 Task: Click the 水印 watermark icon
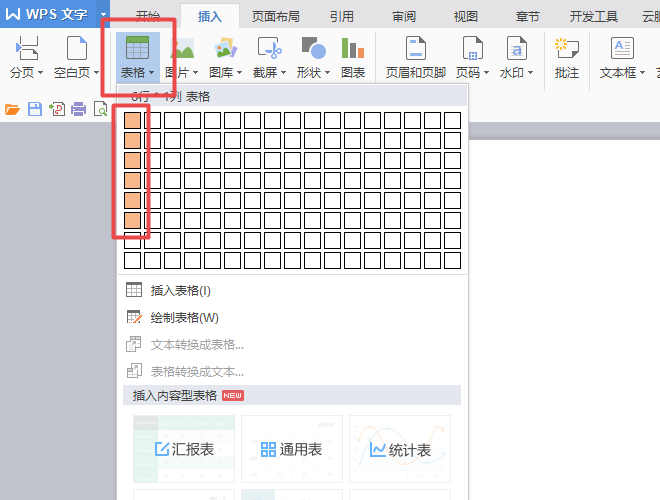click(516, 48)
